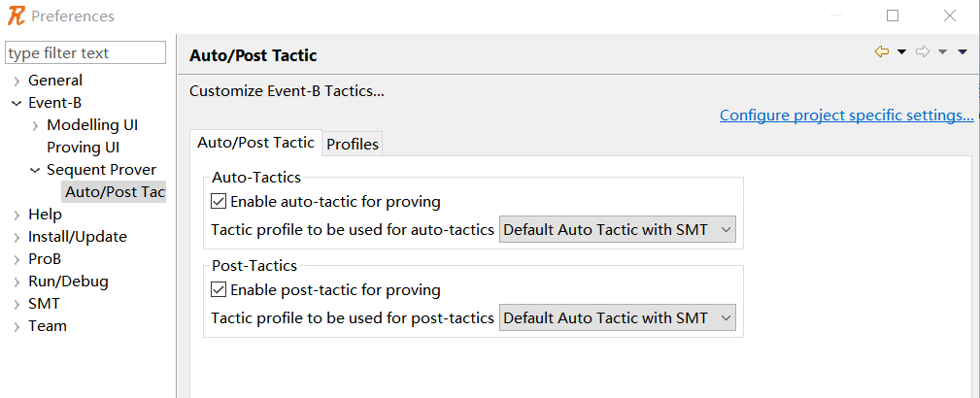Click the type filter text field
This screenshot has width=980, height=398.
point(85,53)
